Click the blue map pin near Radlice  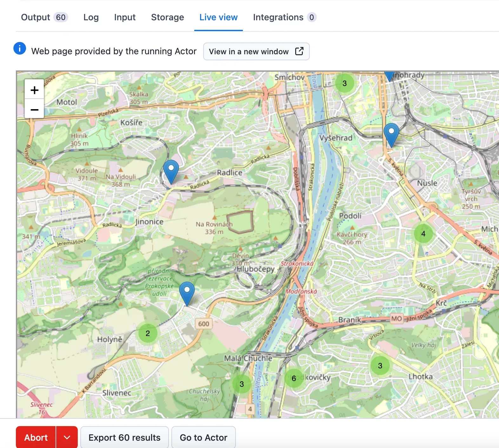pyautogui.click(x=171, y=172)
